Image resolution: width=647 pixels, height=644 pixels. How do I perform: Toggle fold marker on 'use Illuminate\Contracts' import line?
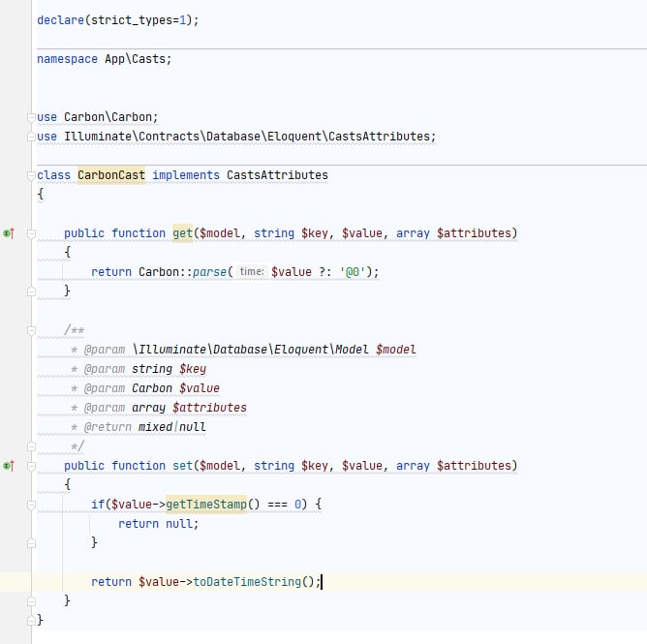coord(31,137)
